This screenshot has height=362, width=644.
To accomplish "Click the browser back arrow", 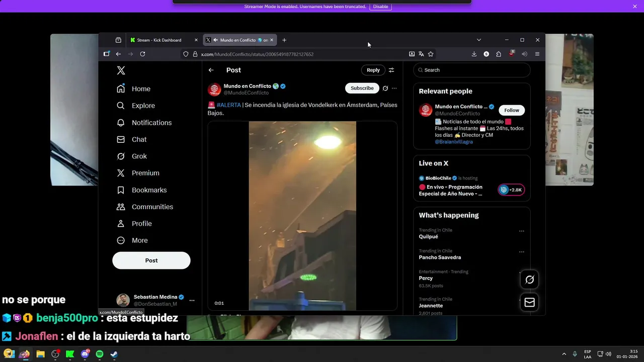I will pos(118,54).
